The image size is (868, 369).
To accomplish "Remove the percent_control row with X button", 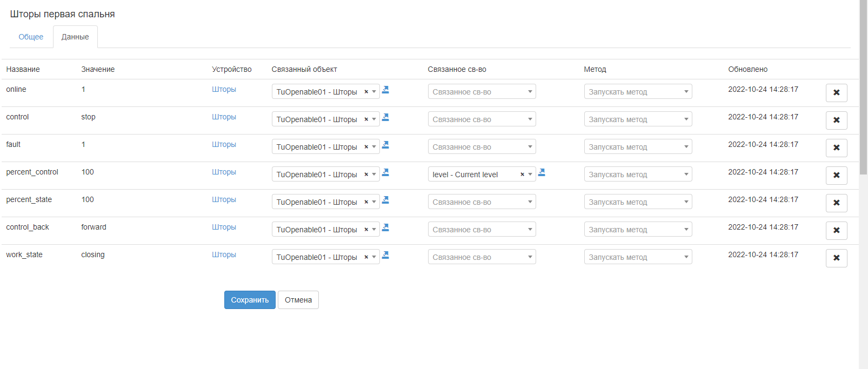I will pos(836,176).
